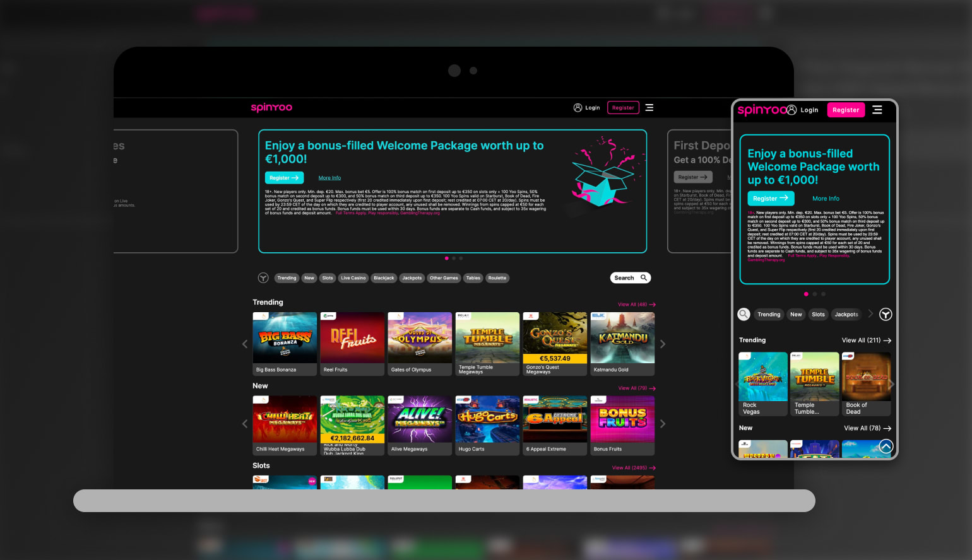Select the Trending category pill in desktop view
The width and height of the screenshot is (972, 560).
[287, 278]
